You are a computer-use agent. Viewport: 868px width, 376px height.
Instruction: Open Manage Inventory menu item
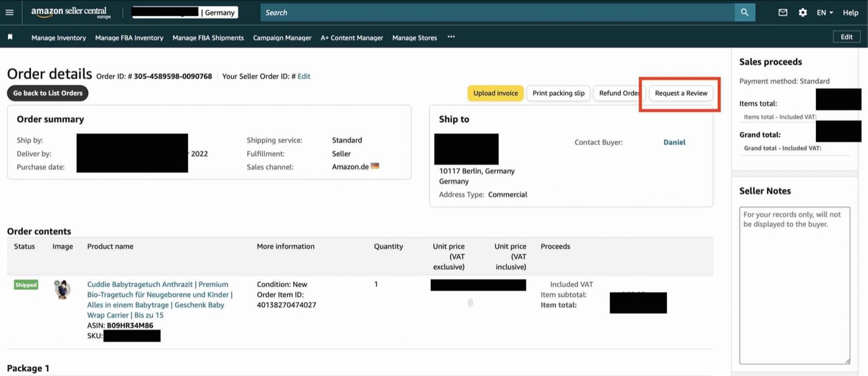(x=59, y=38)
